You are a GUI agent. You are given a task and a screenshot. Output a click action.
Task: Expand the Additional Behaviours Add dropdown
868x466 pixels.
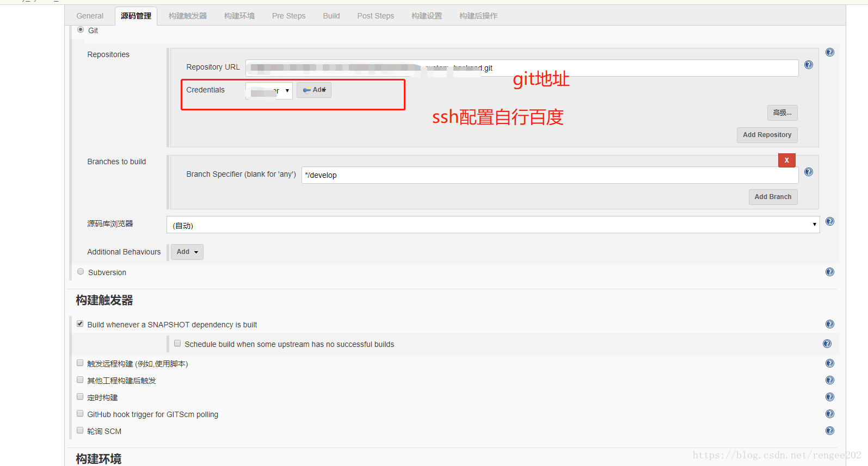coord(187,252)
